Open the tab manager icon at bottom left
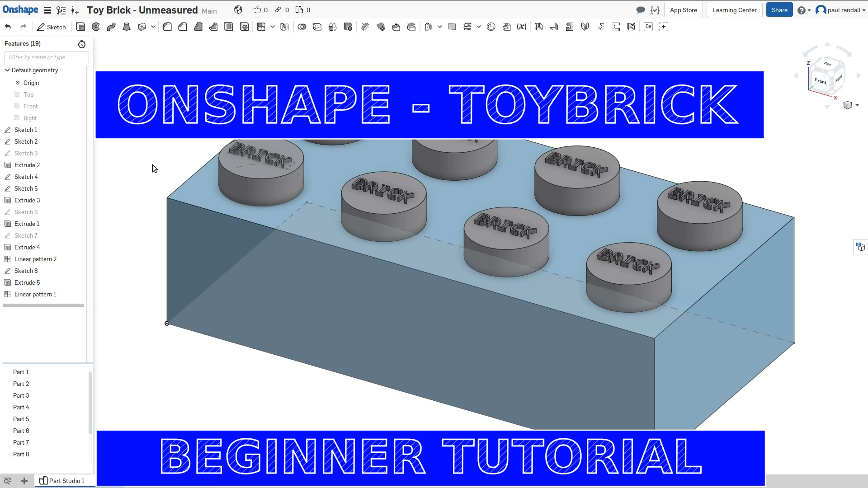 click(8, 481)
